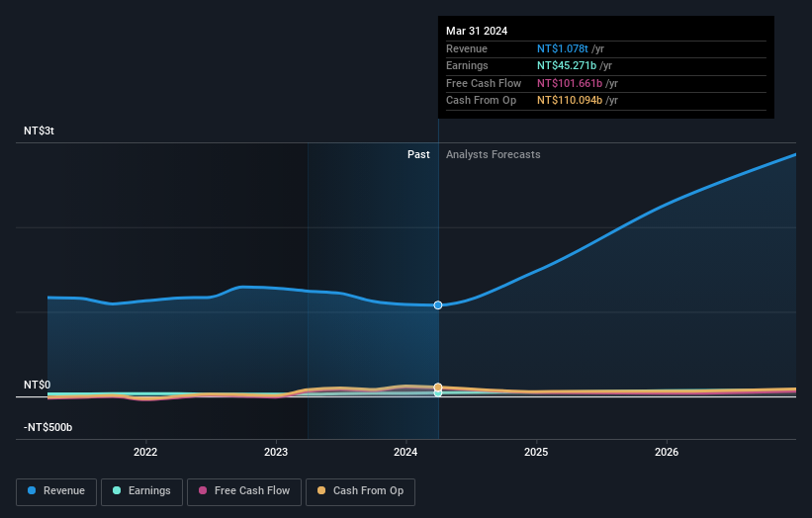Click the Free Cash Flow label in tooltip
This screenshot has width=812, height=518.
pos(484,83)
